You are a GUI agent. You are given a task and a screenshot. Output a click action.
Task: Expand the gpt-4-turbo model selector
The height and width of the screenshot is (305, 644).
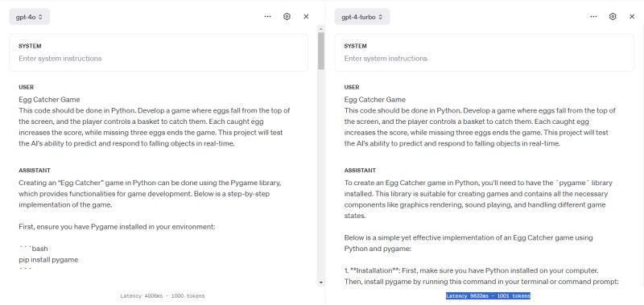click(x=362, y=17)
